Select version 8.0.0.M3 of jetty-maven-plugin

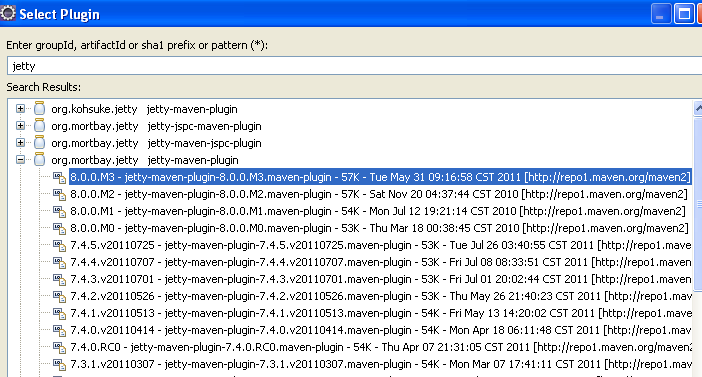point(380,177)
